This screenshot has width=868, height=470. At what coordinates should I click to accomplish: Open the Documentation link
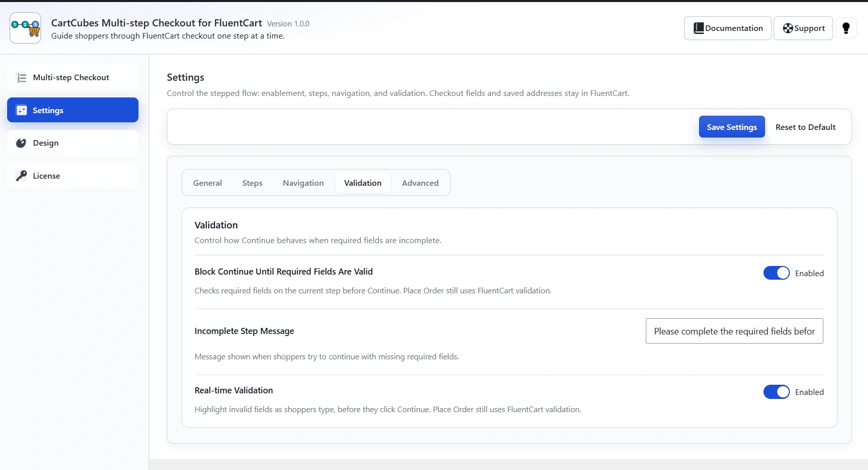(x=727, y=28)
